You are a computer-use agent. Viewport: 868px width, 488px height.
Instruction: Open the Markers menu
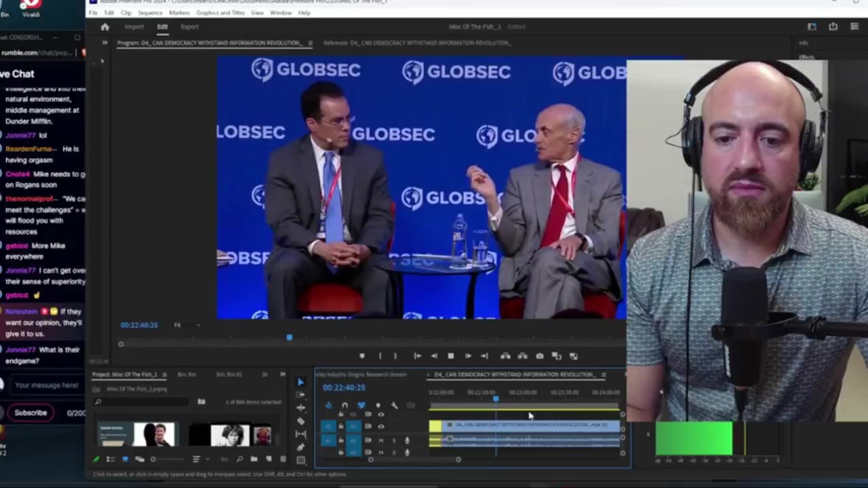point(179,13)
